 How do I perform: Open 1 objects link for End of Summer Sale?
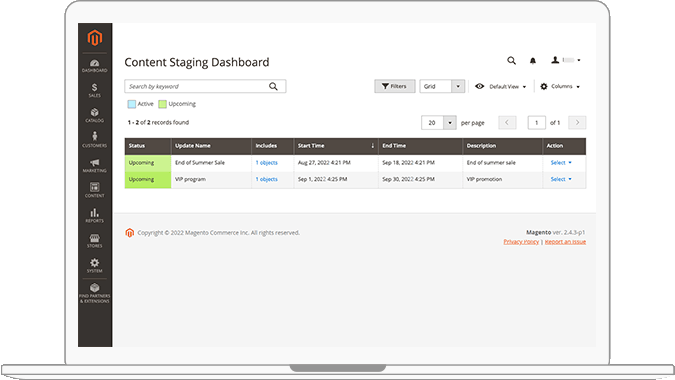266,163
